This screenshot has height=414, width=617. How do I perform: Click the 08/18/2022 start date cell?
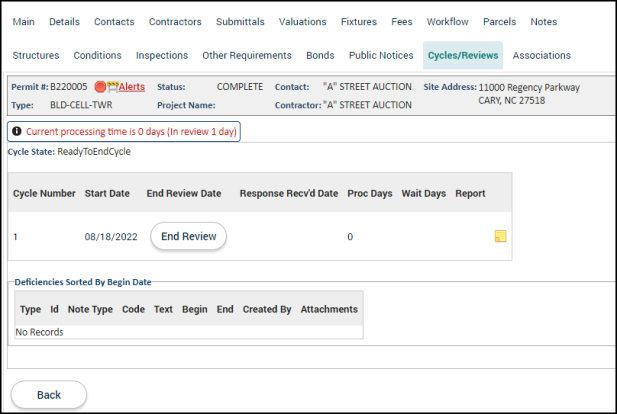(x=111, y=237)
